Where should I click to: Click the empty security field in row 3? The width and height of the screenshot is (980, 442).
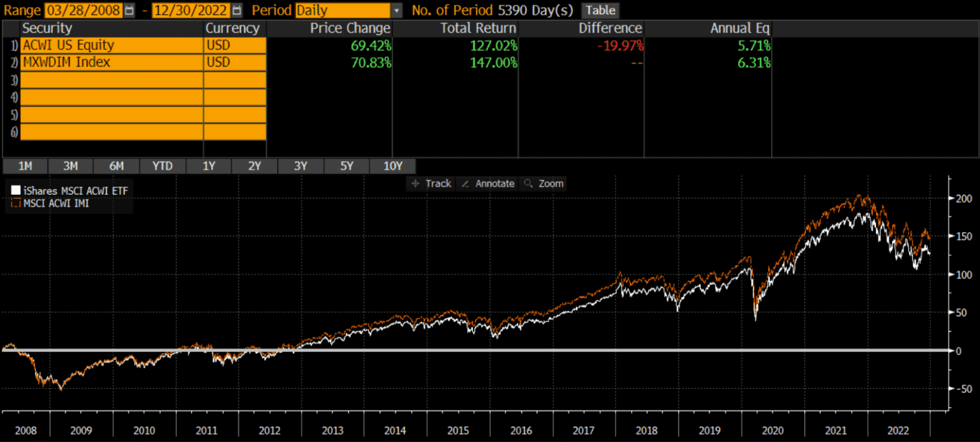tap(108, 79)
